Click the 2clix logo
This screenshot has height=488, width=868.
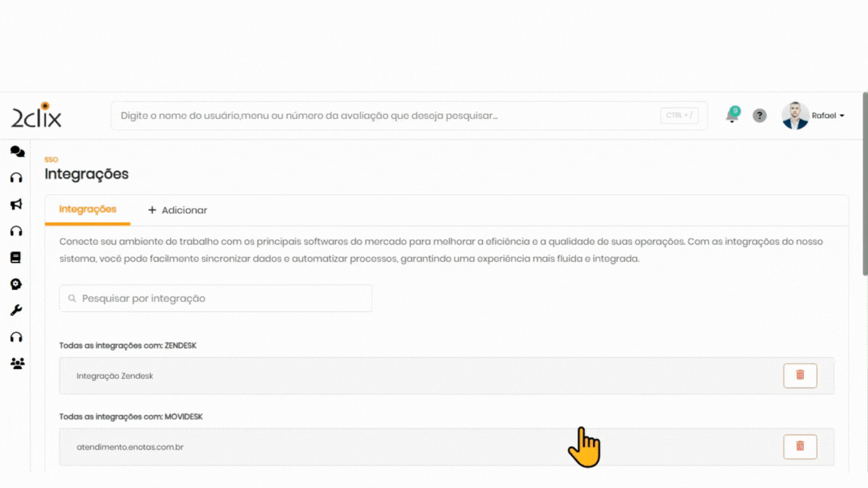[36, 115]
